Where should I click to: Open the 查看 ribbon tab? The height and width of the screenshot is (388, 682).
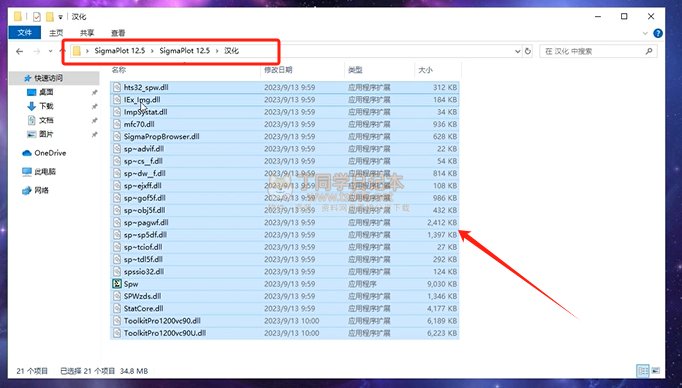(118, 33)
